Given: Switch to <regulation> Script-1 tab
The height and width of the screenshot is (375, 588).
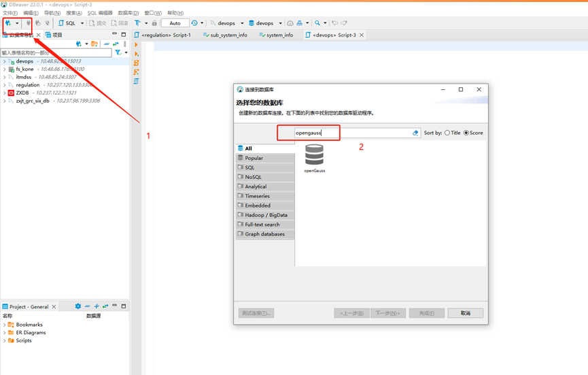Looking at the screenshot, I should point(162,35).
